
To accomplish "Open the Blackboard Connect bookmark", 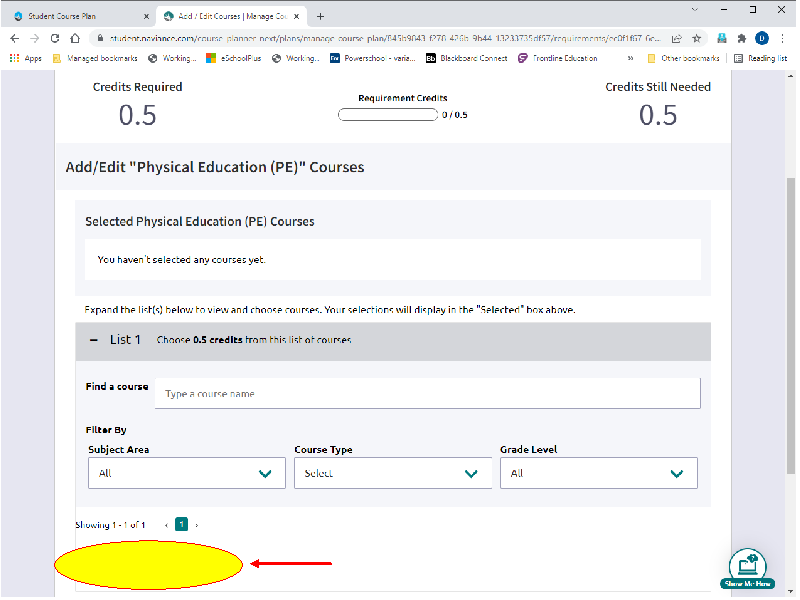I will tap(467, 58).
